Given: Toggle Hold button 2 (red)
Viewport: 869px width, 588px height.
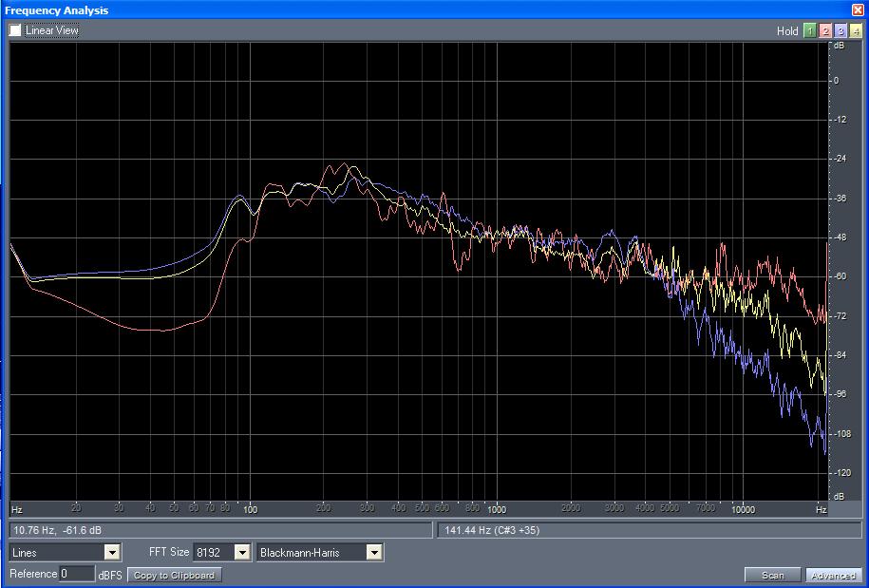Looking at the screenshot, I should coord(825,31).
